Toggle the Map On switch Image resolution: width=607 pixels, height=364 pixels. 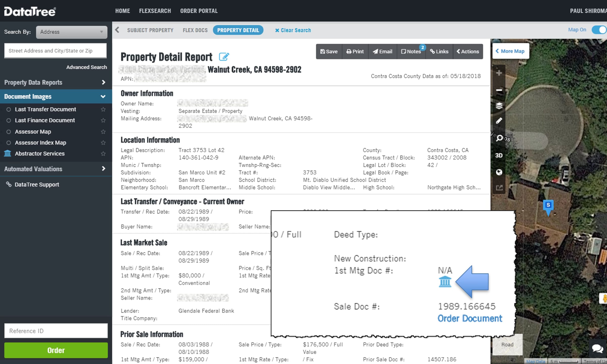tap(599, 30)
